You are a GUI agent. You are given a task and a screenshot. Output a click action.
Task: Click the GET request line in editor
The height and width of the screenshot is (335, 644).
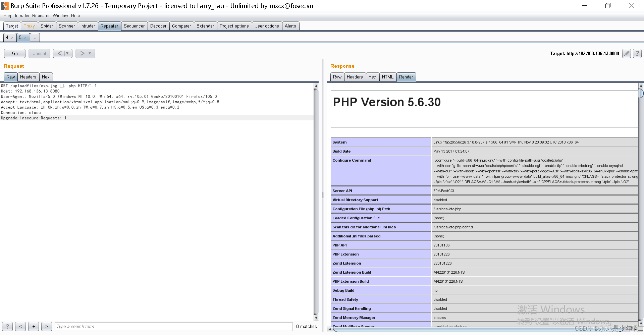[x=49, y=86]
